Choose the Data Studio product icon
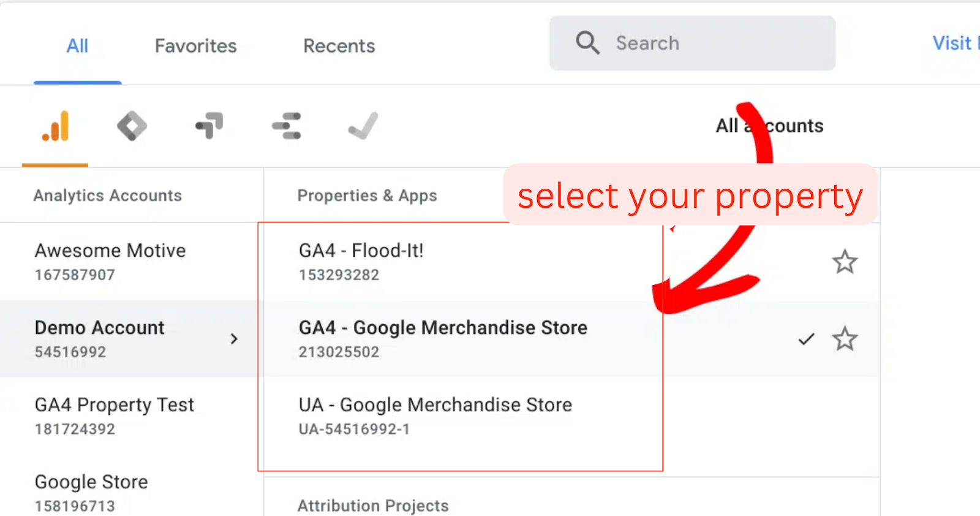This screenshot has height=516, width=980. click(287, 126)
